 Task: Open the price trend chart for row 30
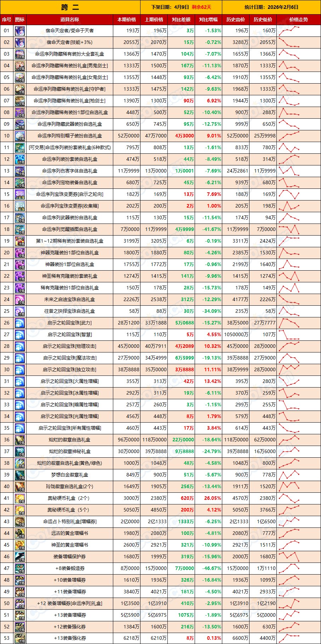coord(289,370)
